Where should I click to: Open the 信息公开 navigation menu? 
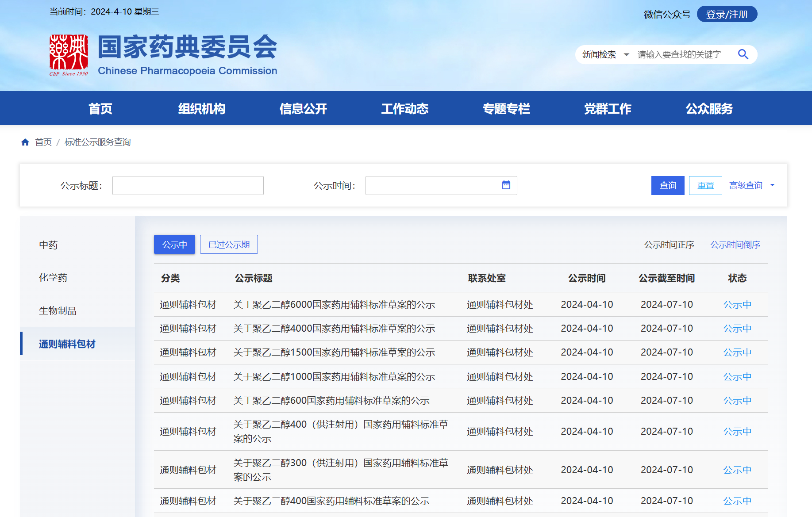point(303,108)
